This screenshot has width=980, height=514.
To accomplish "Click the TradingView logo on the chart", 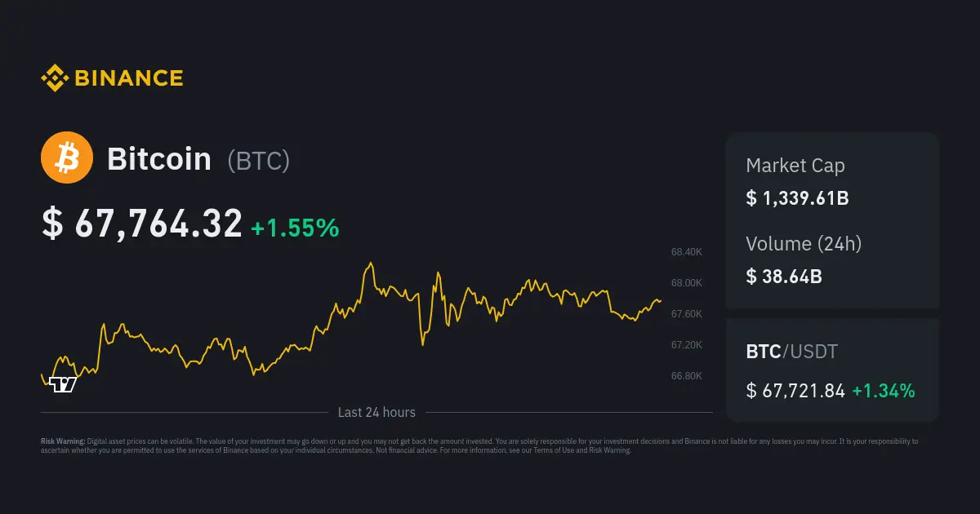I will [63, 384].
